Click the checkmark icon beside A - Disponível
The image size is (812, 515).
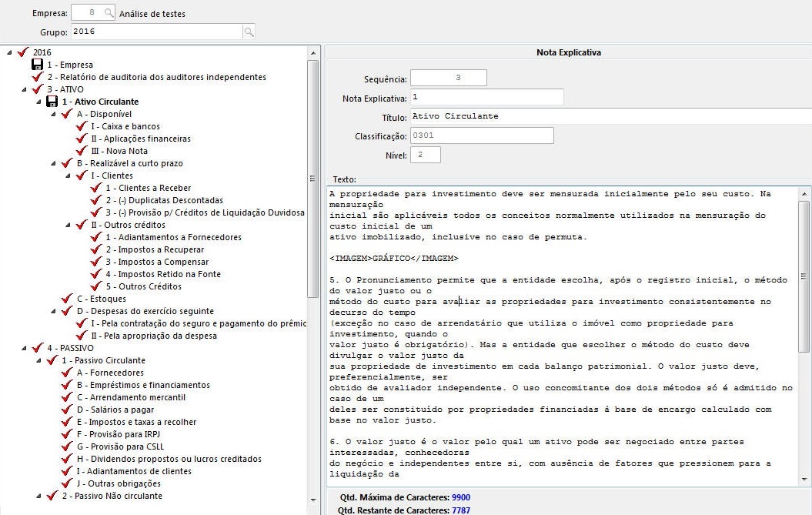click(x=67, y=113)
